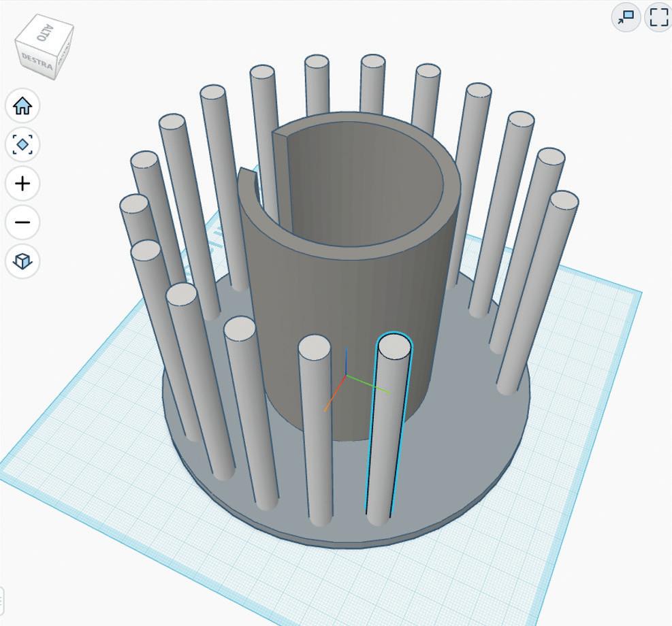
Task: Select the highlighted cyan-outlined cylinder
Action: pos(387,428)
